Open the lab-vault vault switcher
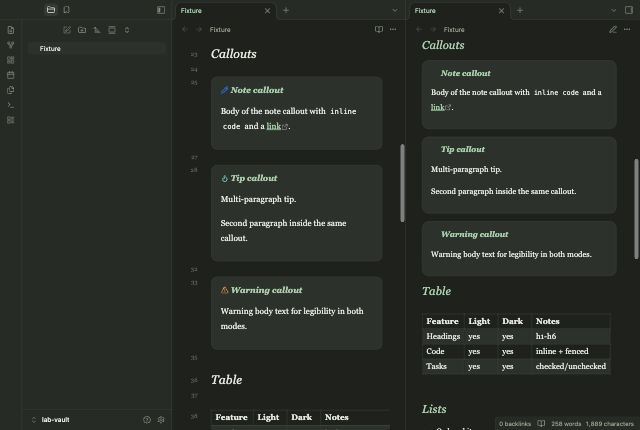Viewport: 640px width, 430px height. [x=51, y=420]
